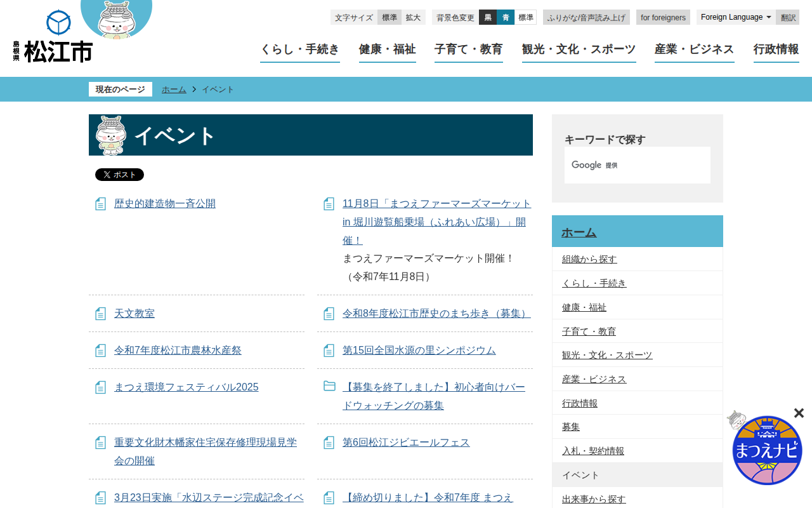The image size is (812, 508).
Task: Click document icon beside まつえ環境フェスティバル2025
Action: point(100,387)
